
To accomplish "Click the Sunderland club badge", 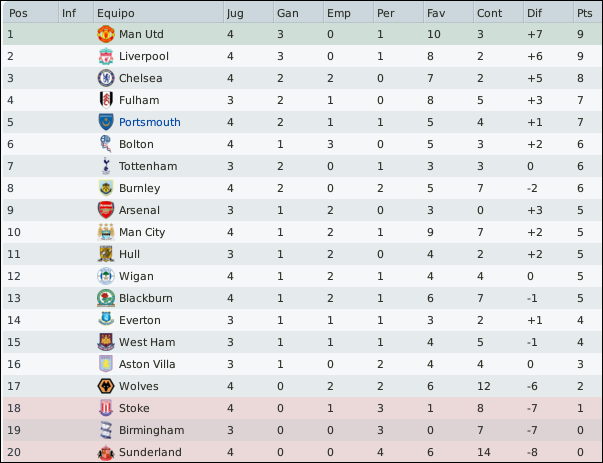I will tap(106, 453).
